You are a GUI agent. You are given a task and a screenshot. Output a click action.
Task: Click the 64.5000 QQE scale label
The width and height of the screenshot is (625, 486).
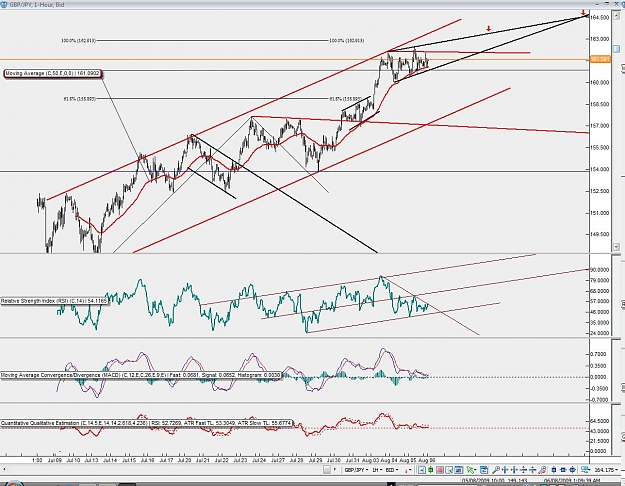pyautogui.click(x=599, y=421)
